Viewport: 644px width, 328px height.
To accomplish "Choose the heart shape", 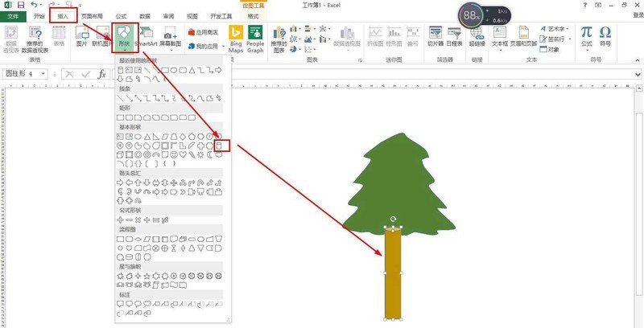I will (x=183, y=154).
